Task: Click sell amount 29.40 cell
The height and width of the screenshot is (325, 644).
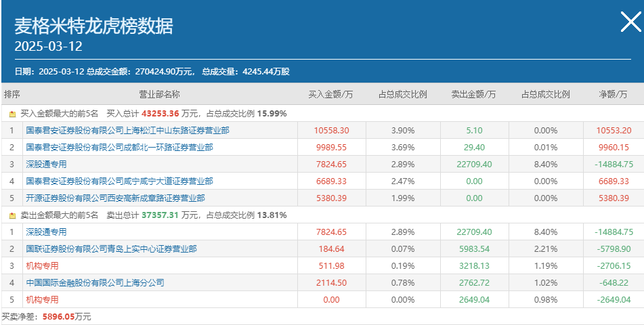Action: tap(475, 147)
